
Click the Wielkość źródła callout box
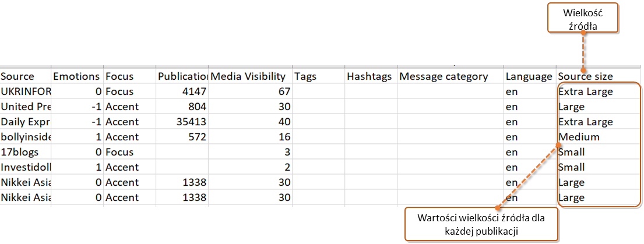582,17
